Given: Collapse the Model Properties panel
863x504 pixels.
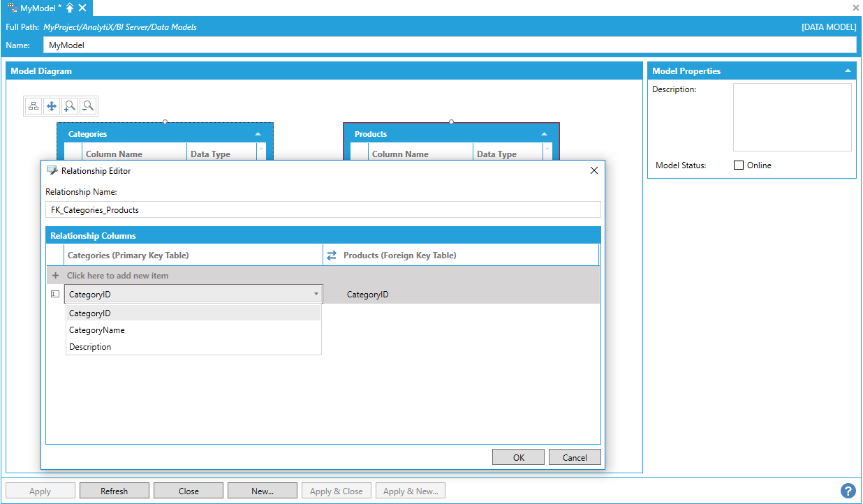Looking at the screenshot, I should pos(848,71).
